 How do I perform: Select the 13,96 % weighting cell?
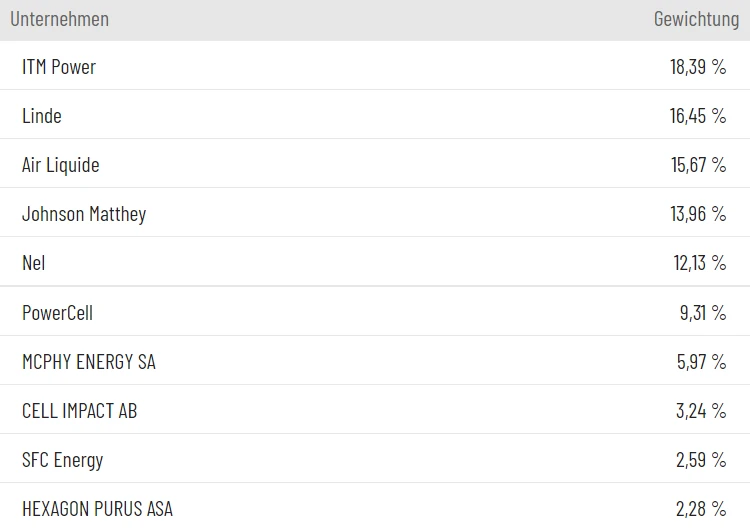(698, 214)
